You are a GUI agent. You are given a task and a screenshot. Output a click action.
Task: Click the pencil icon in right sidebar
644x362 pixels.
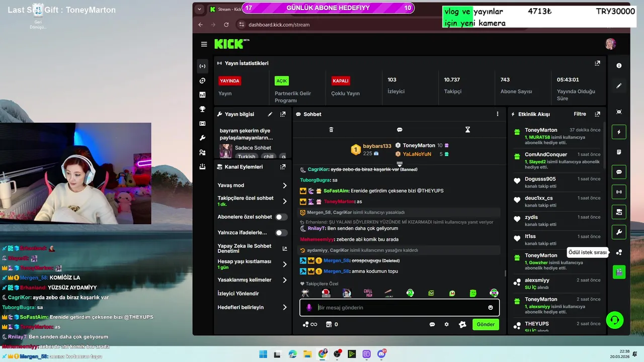pyautogui.click(x=619, y=85)
